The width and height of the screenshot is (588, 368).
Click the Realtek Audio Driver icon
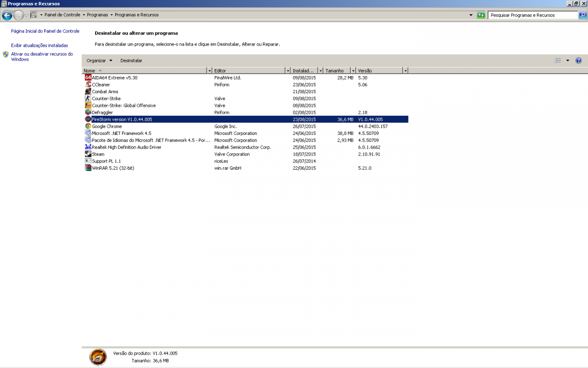(x=88, y=147)
